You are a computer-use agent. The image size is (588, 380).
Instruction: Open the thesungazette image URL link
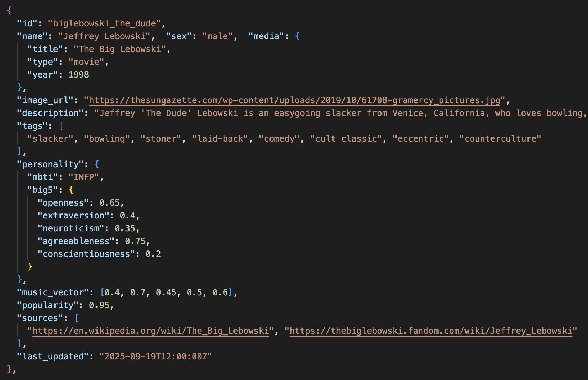[294, 100]
